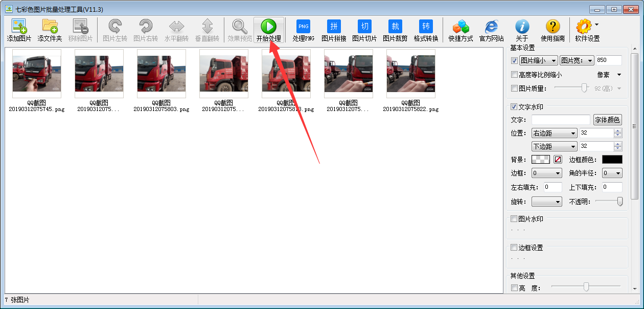Flip vertically using 垂直翻转
The height and width of the screenshot is (309, 644).
pos(207,31)
